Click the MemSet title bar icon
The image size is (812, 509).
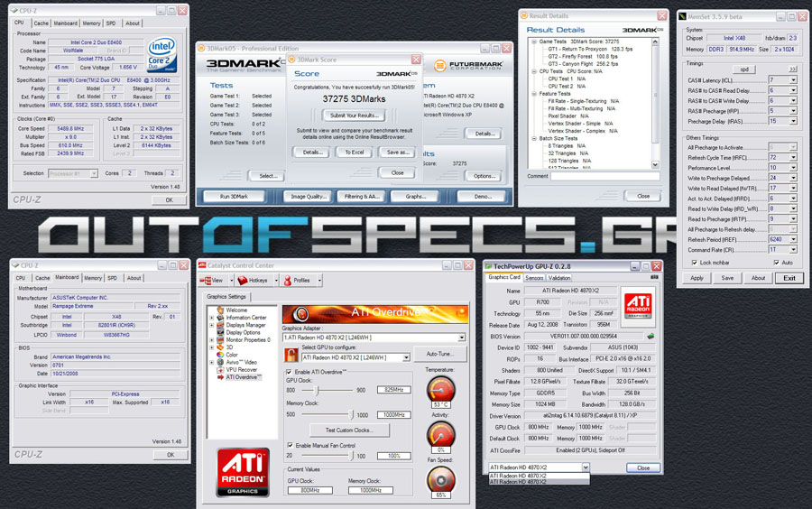[683, 16]
